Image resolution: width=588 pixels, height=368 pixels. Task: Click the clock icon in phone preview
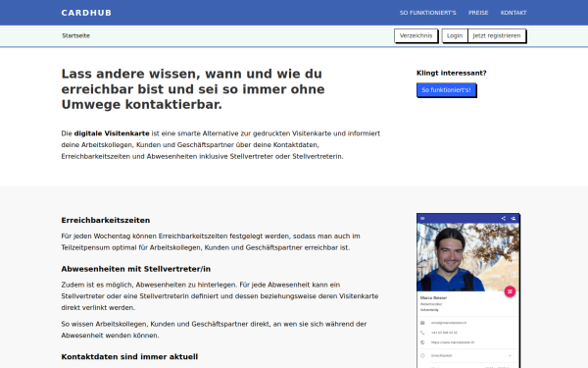tap(422, 355)
